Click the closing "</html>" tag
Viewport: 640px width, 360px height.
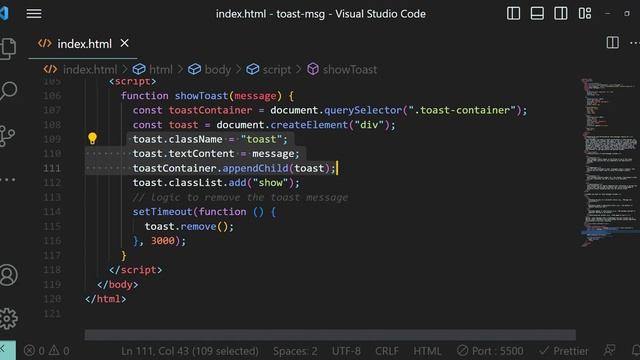(105, 299)
